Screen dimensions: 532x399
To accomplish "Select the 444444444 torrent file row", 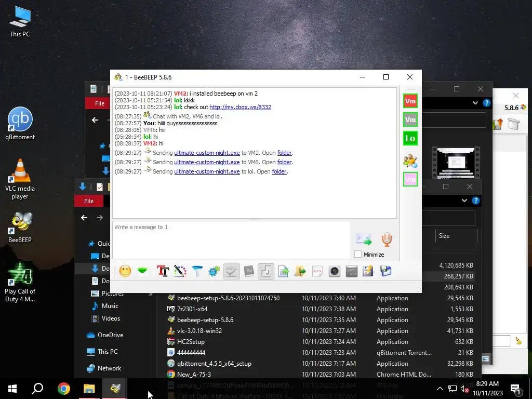I will click(320, 352).
